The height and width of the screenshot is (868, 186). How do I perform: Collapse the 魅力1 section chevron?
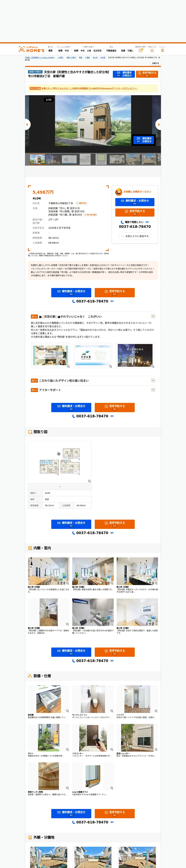tap(153, 316)
